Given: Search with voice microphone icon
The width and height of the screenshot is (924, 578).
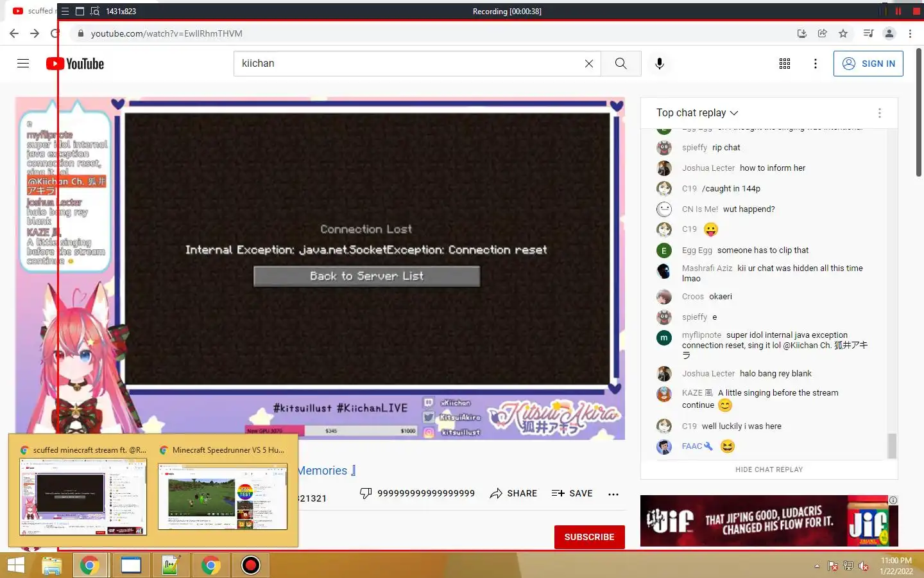Looking at the screenshot, I should click(x=659, y=64).
